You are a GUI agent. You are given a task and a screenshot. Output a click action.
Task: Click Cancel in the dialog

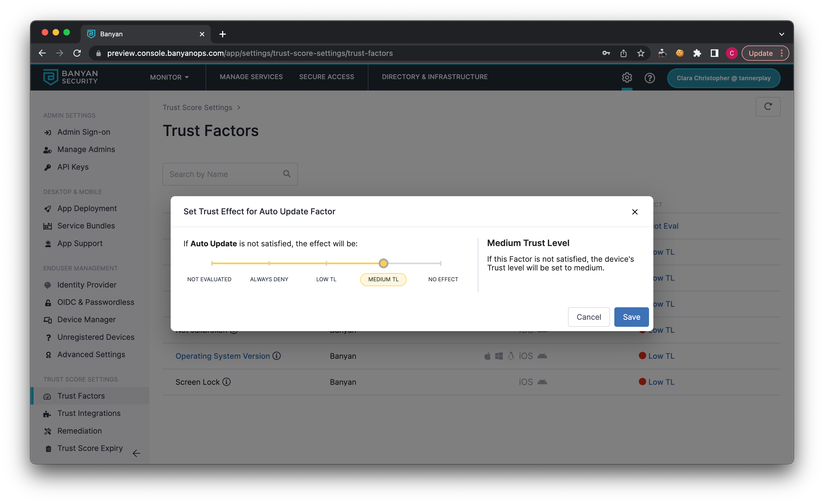589,317
